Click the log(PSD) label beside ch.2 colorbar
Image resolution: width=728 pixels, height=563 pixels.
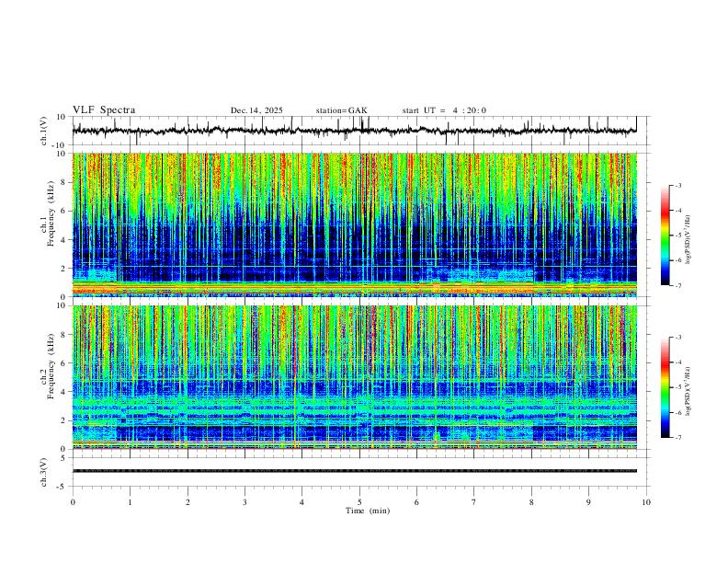click(x=688, y=391)
